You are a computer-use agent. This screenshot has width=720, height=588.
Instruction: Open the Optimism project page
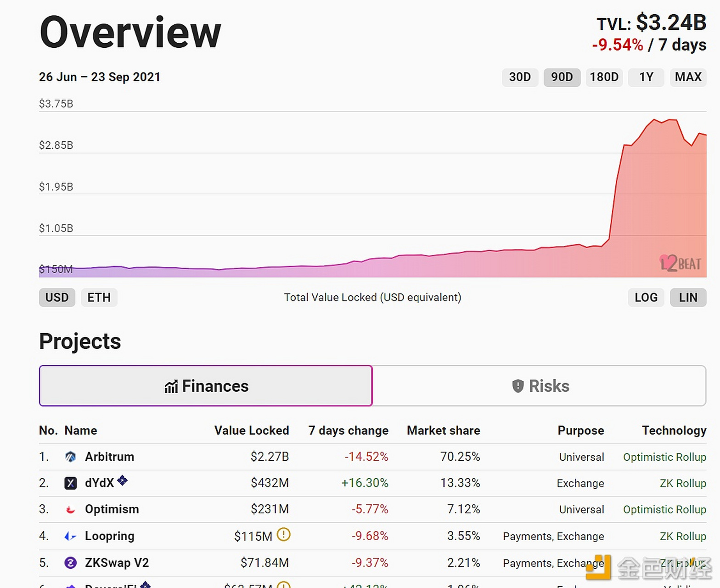pos(112,509)
